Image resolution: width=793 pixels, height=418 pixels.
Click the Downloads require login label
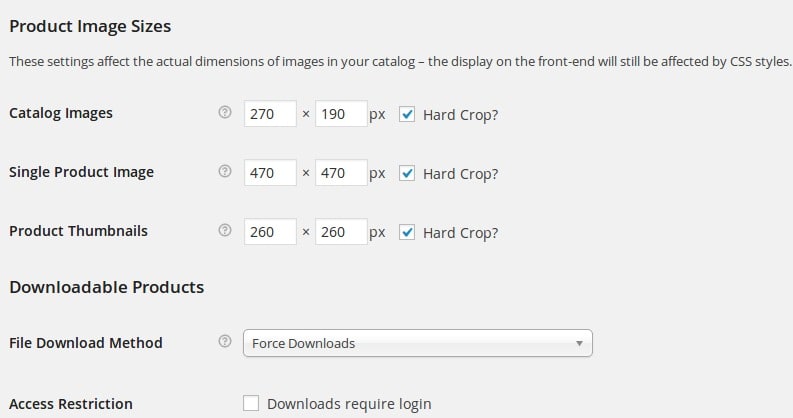click(x=349, y=404)
